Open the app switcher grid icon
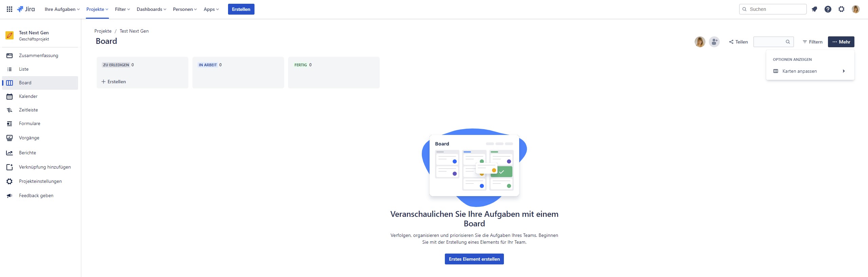Image resolution: width=868 pixels, height=277 pixels. tap(10, 9)
